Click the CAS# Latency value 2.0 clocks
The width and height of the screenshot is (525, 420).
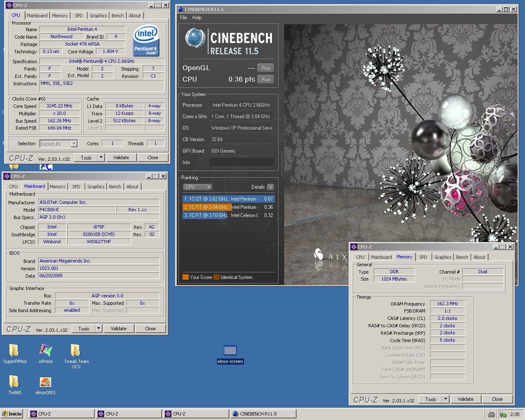(447, 318)
